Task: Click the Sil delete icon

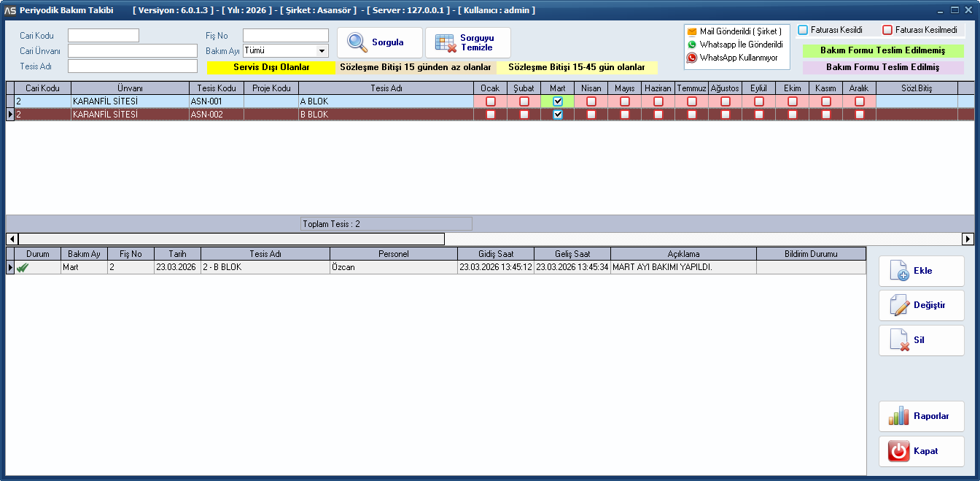Action: point(898,340)
